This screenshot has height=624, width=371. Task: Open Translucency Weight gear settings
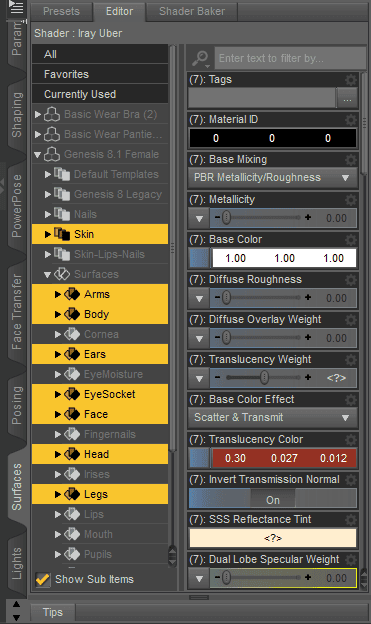tap(351, 359)
